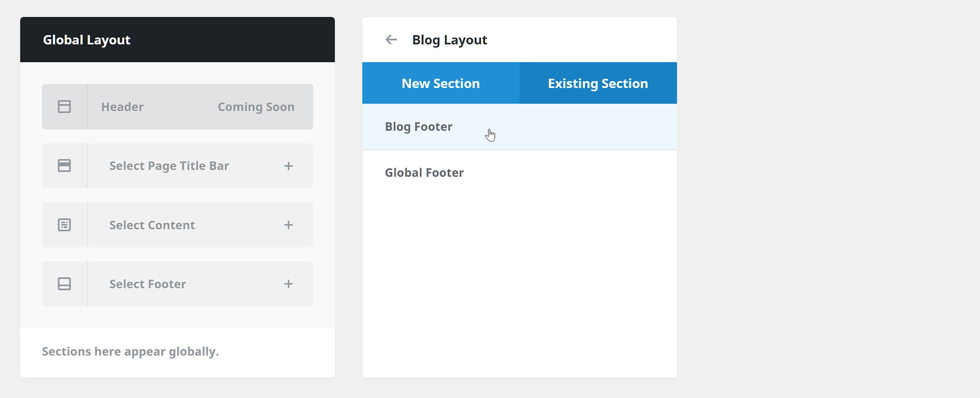980x398 pixels.
Task: Click plus icon next to Select Content
Action: click(x=288, y=225)
